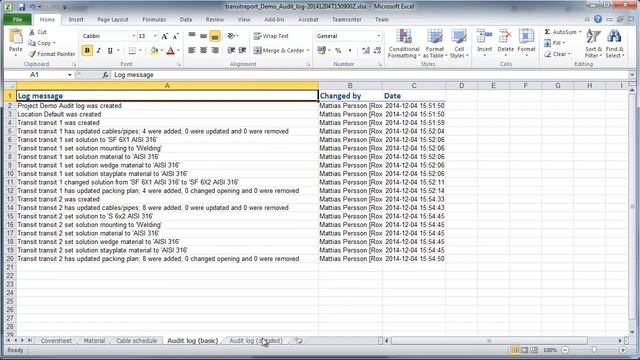Open Font dialog launcher
This screenshot has width=640, height=360.
point(179,64)
